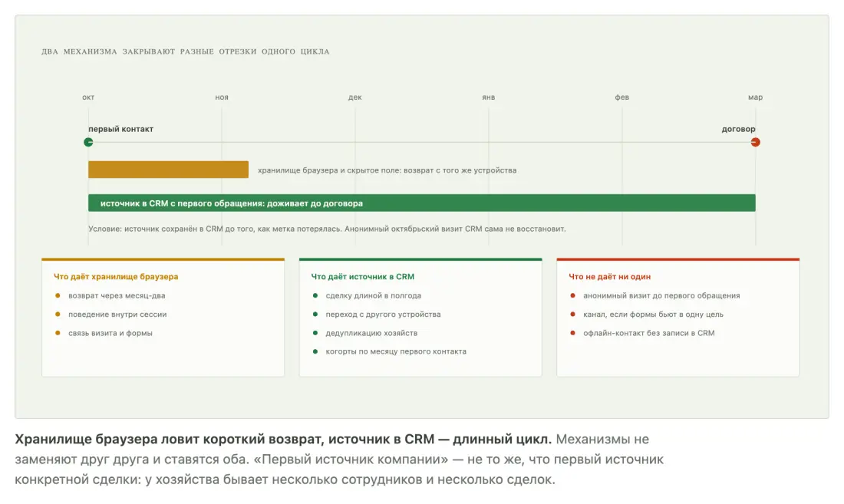Click the heading "ДВА МЕХАНИЗМА ЗАКРЫВАЮТ РАЗНЫЕ ОТРЕЗКИ"
844x504 pixels.
pyautogui.click(x=185, y=51)
